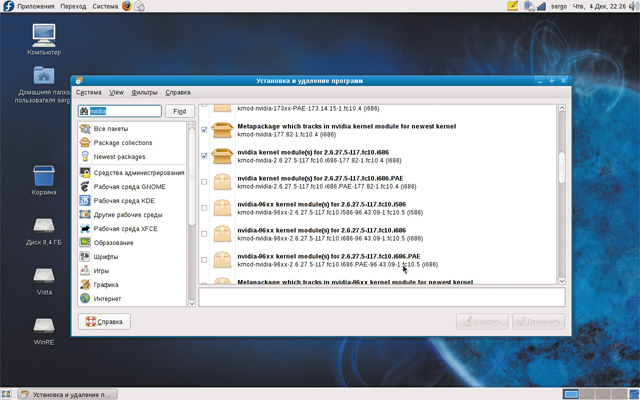The image size is (640, 400).
Task: Click the Find button
Action: click(x=180, y=111)
